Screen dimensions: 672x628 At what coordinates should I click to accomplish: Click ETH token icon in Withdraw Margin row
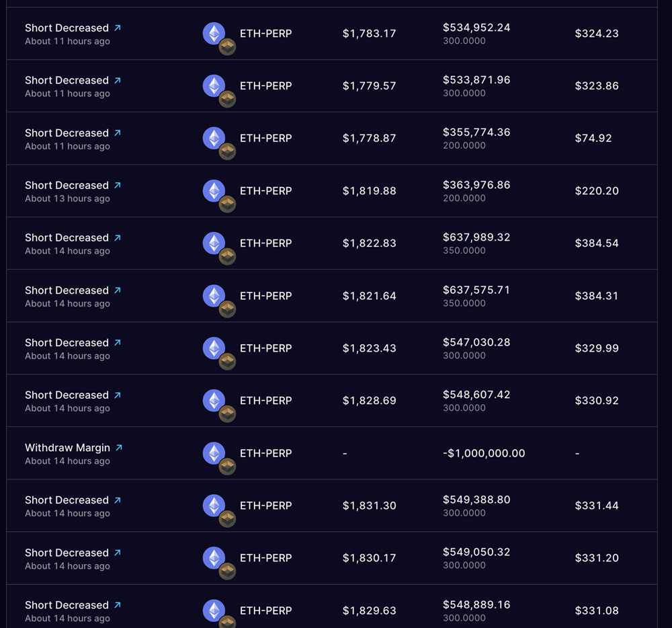214,453
